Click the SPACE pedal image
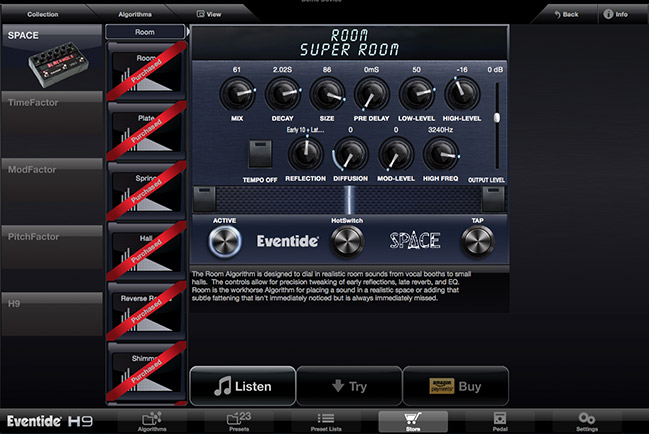Image resolution: width=649 pixels, height=434 pixels. point(58,66)
